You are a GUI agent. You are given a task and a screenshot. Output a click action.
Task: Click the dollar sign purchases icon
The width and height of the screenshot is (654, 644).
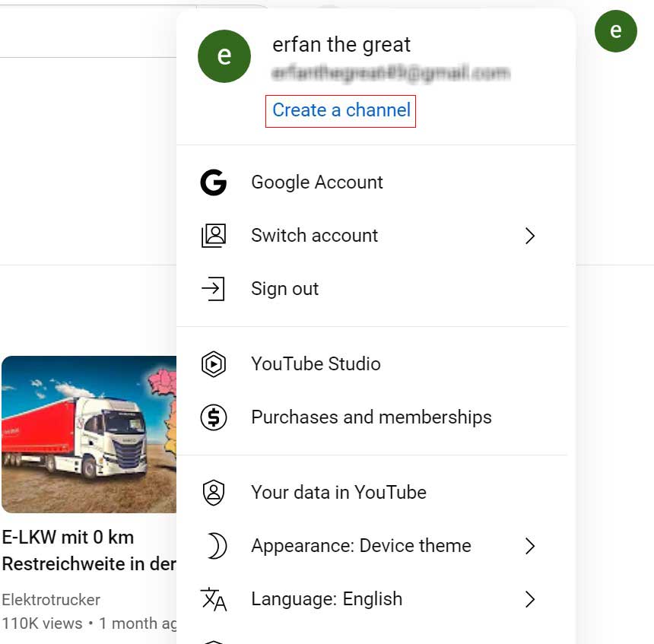[x=214, y=417]
